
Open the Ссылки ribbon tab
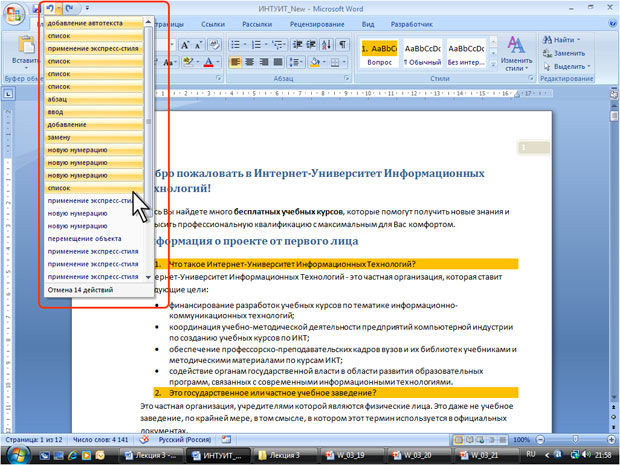(x=212, y=22)
